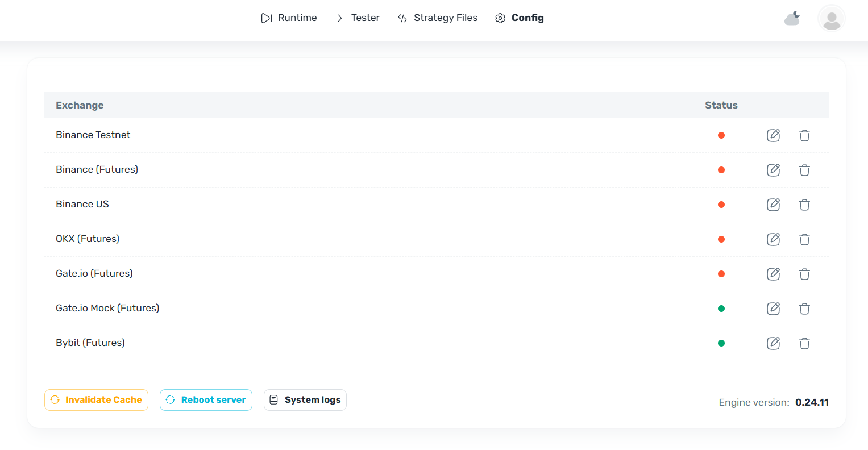This screenshot has width=868, height=450.
Task: Toggle dark mode with moon cloud icon
Action: click(792, 18)
